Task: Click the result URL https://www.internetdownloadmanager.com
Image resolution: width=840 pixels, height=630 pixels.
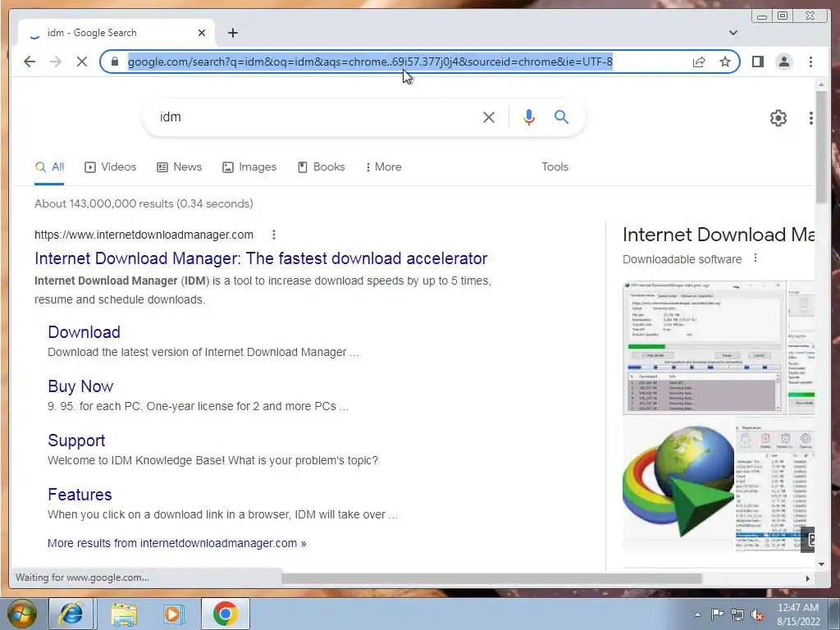Action: (144, 235)
